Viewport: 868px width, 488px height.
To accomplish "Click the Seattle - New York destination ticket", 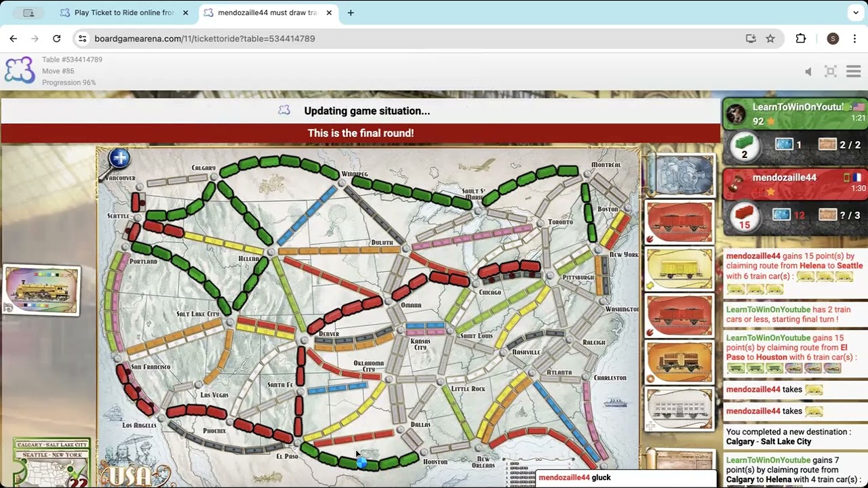I will (x=53, y=455).
